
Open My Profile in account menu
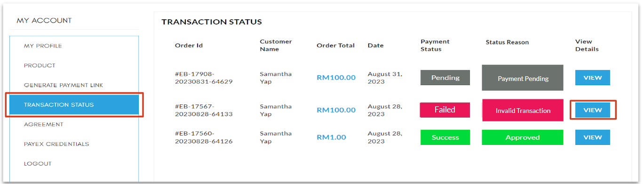point(43,46)
